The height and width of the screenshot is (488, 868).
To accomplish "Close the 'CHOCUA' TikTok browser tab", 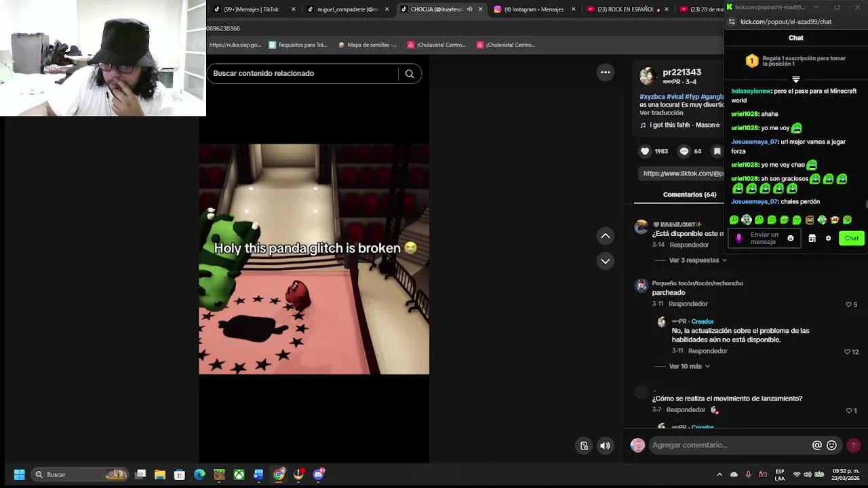I will (x=480, y=9).
